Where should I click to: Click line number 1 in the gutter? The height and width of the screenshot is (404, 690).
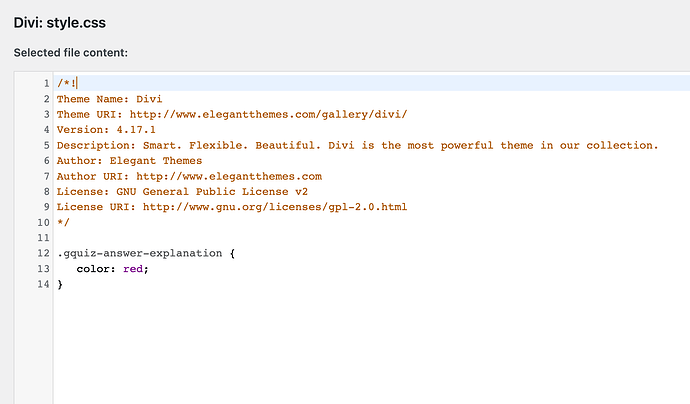tap(47, 83)
